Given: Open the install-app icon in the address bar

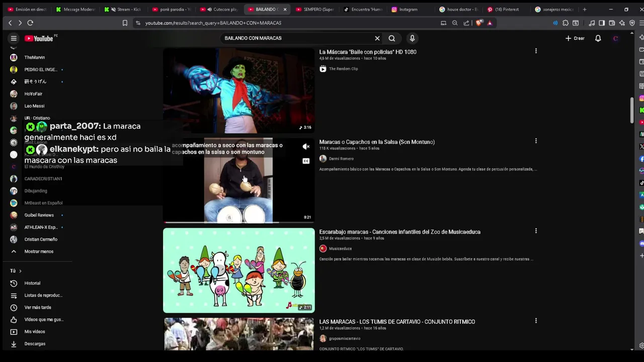Looking at the screenshot, I should [x=443, y=23].
